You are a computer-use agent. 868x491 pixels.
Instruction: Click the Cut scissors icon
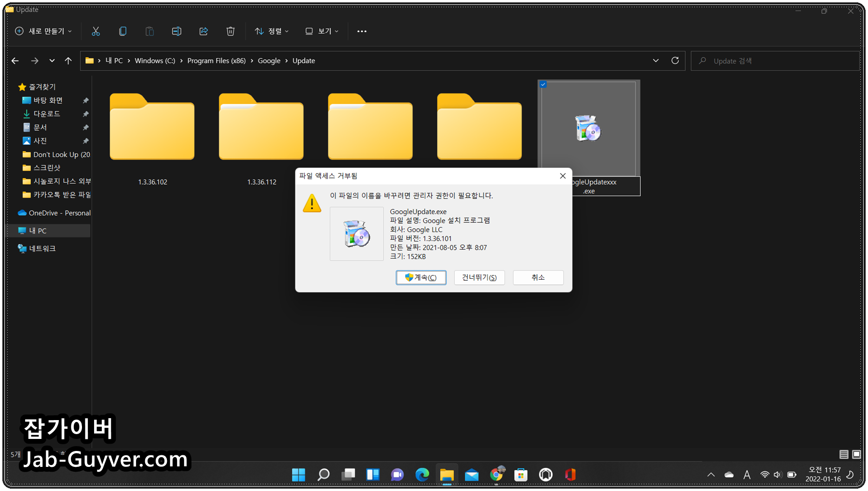coord(95,31)
